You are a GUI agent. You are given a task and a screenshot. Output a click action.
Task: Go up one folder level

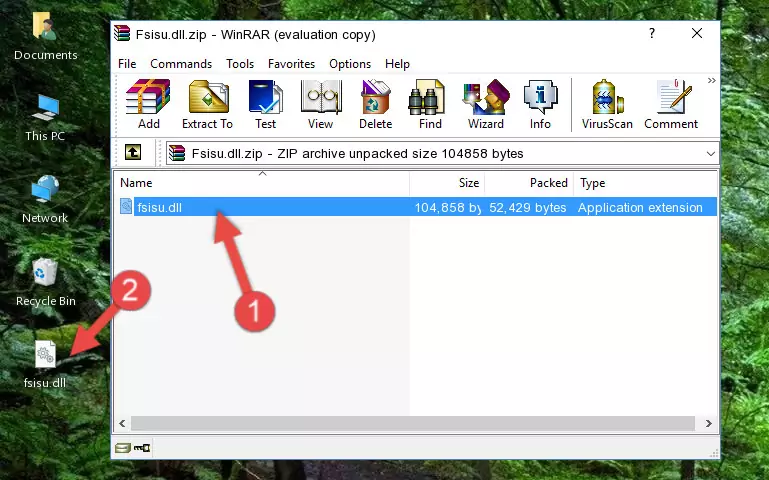click(x=133, y=152)
